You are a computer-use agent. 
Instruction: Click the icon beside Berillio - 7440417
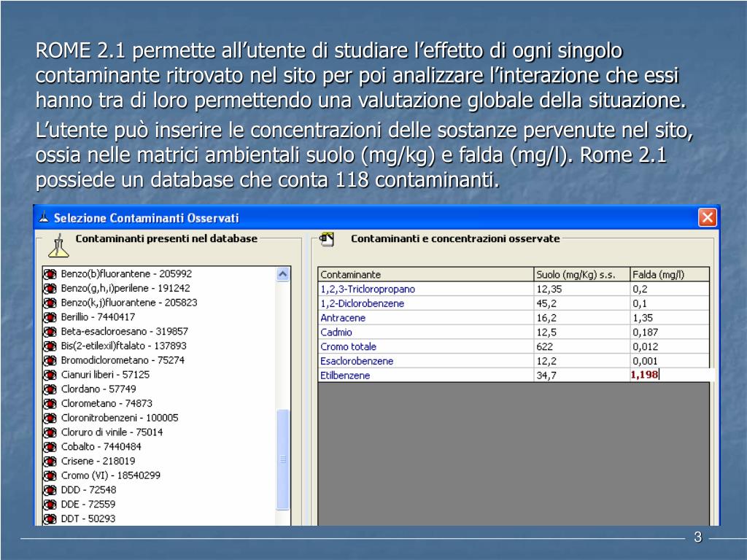50,317
